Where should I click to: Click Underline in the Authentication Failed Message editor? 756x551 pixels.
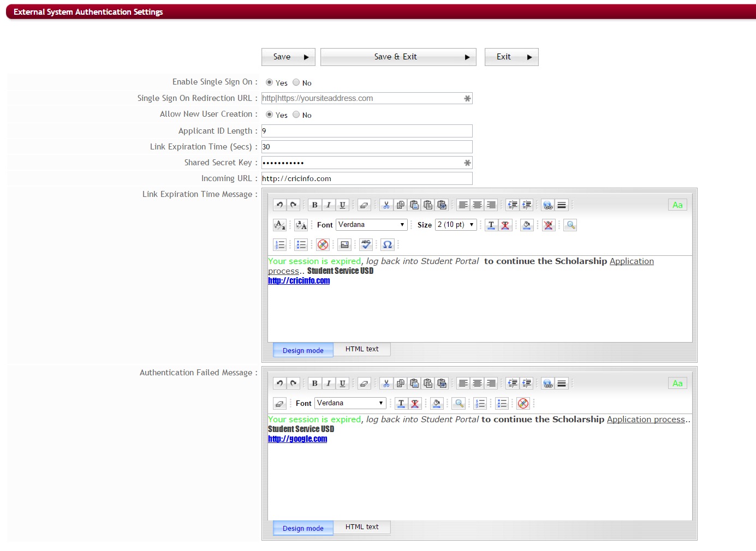342,384
